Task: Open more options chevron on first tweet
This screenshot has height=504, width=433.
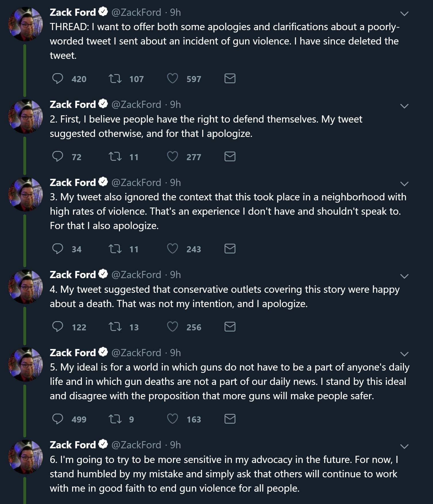Action: pos(404,13)
